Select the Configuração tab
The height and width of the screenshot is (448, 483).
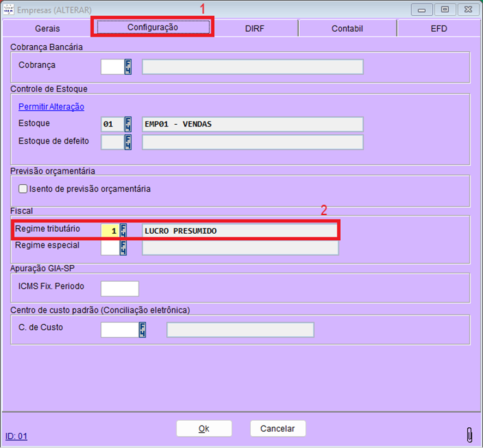pyautogui.click(x=153, y=27)
